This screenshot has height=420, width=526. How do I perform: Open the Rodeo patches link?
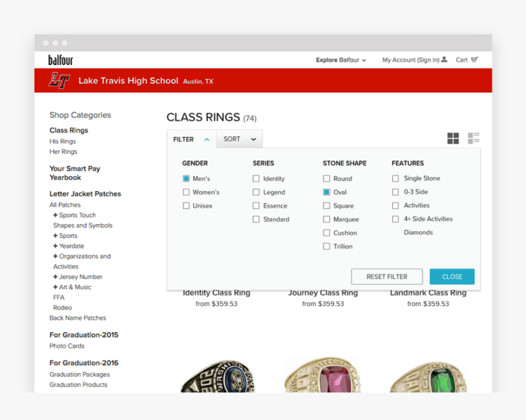[x=62, y=308]
